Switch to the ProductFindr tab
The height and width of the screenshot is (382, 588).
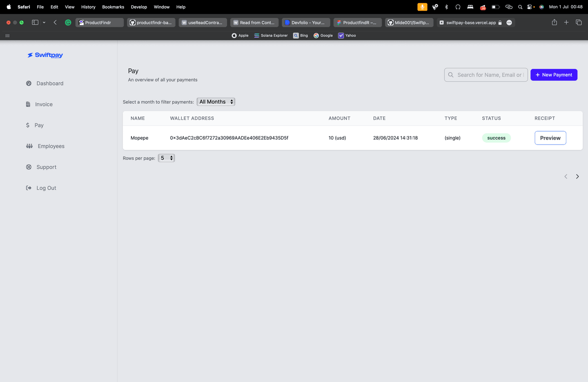pyautogui.click(x=100, y=22)
